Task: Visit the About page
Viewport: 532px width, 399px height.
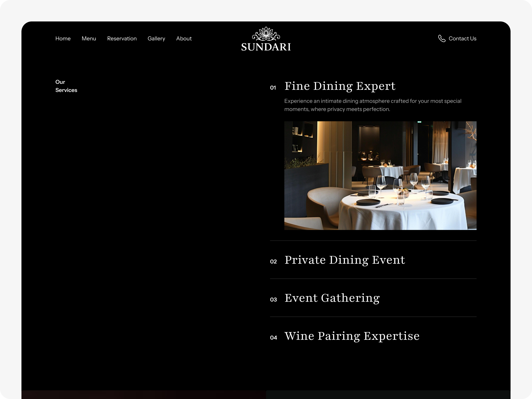Action: 184,38
